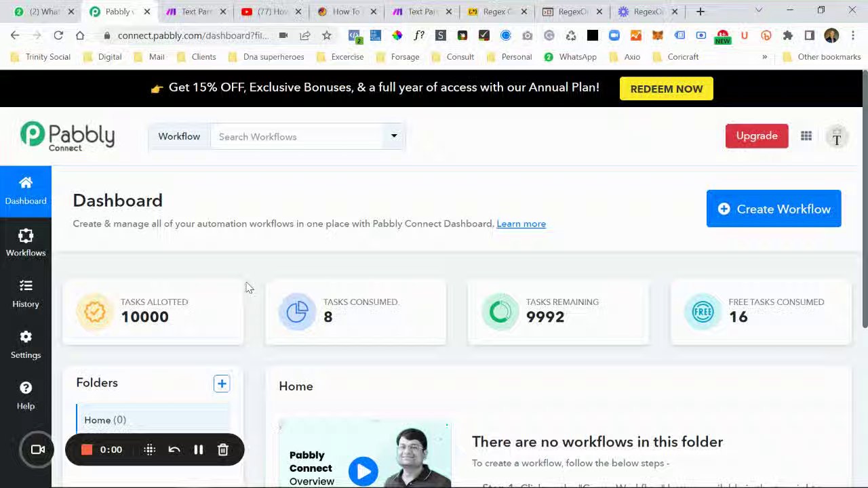The image size is (868, 488).
Task: Open Chrome profile picture menu
Action: coord(831,35)
